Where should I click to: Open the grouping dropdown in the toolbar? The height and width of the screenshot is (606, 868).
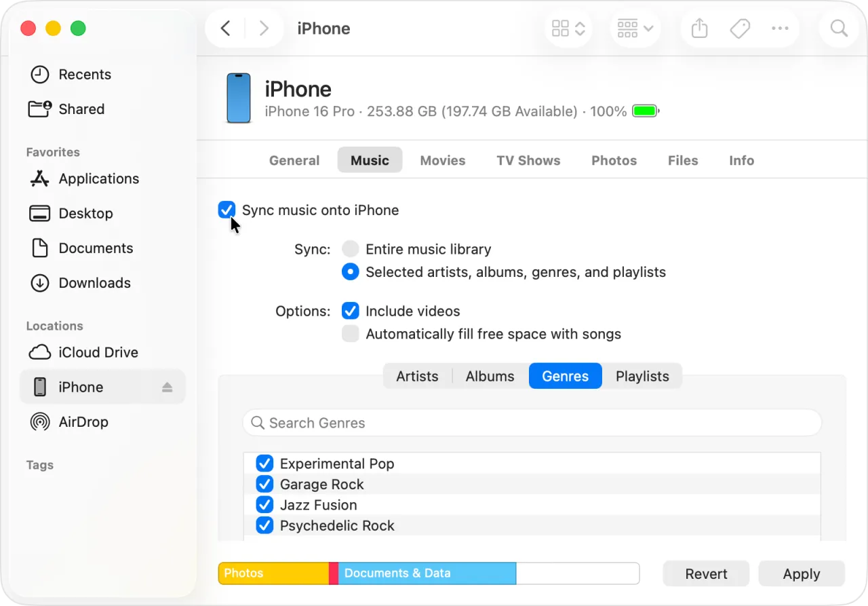point(634,29)
